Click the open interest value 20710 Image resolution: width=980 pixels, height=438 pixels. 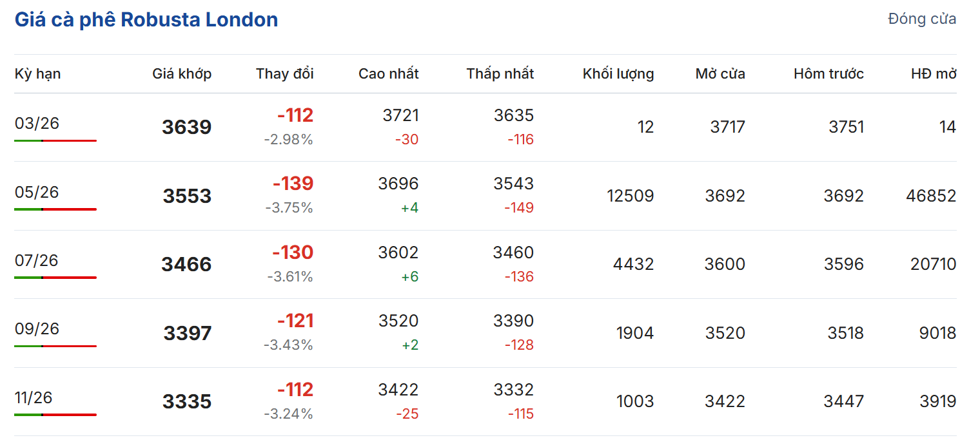pos(933,264)
